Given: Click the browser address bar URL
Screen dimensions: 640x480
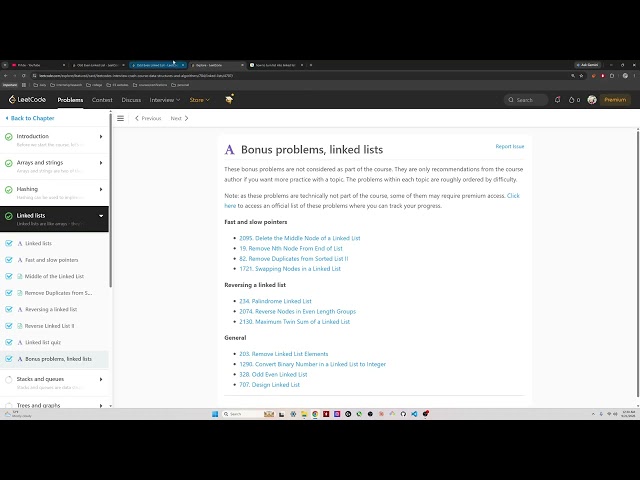Looking at the screenshot, I should (x=136, y=76).
